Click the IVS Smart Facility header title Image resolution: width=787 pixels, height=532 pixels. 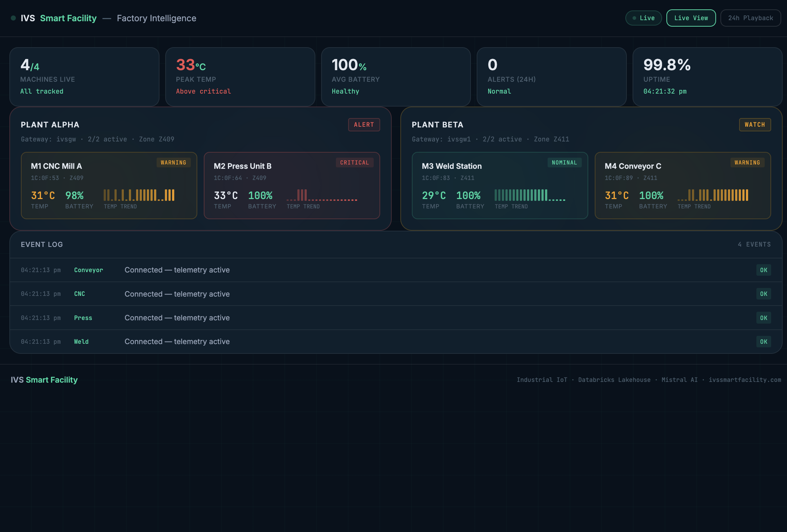(x=59, y=18)
